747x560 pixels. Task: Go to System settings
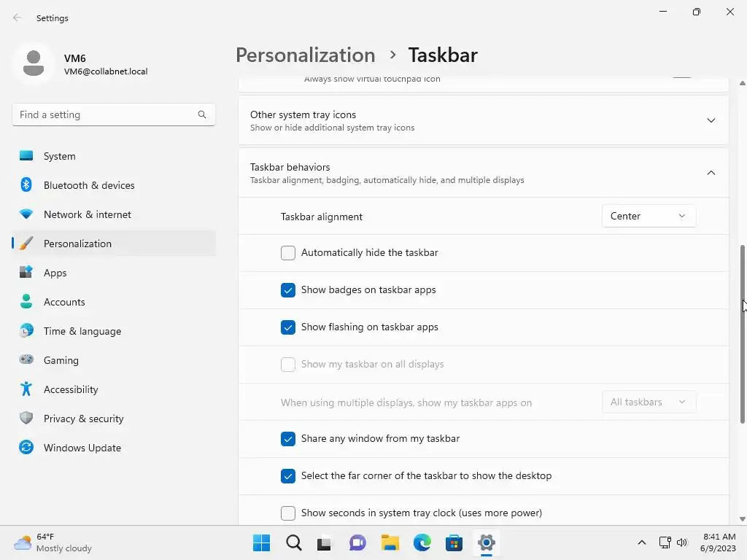60,156
